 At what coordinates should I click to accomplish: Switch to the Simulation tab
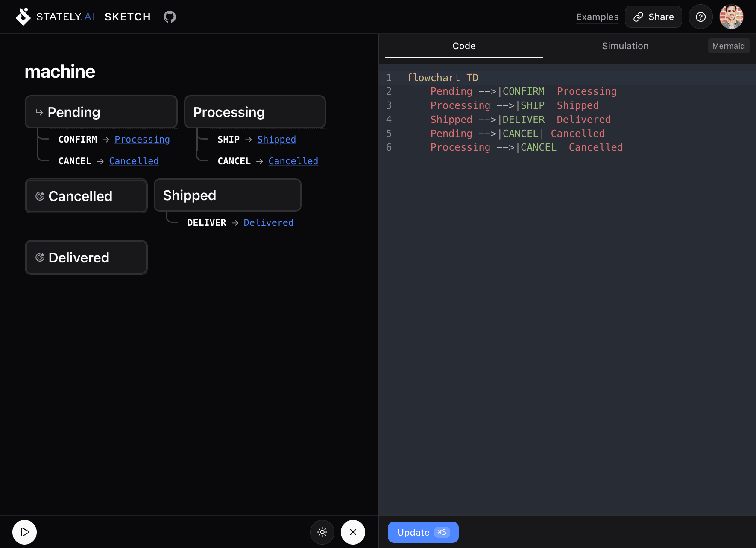[x=625, y=46]
